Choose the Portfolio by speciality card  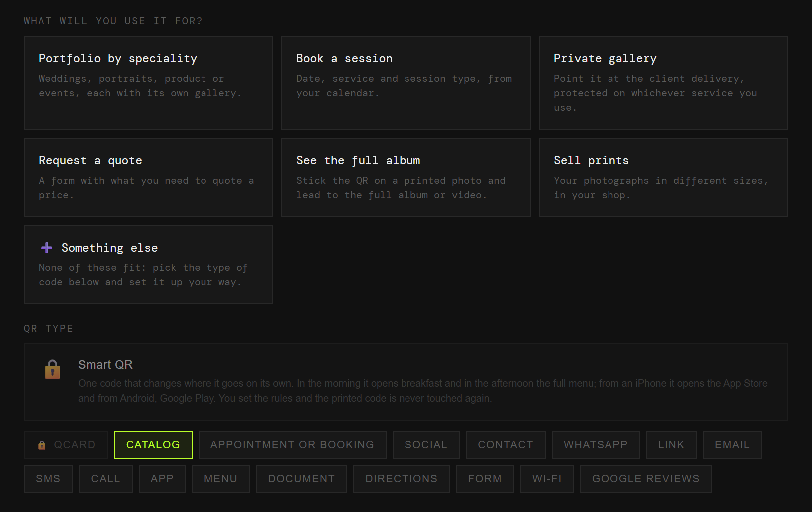[x=149, y=83]
